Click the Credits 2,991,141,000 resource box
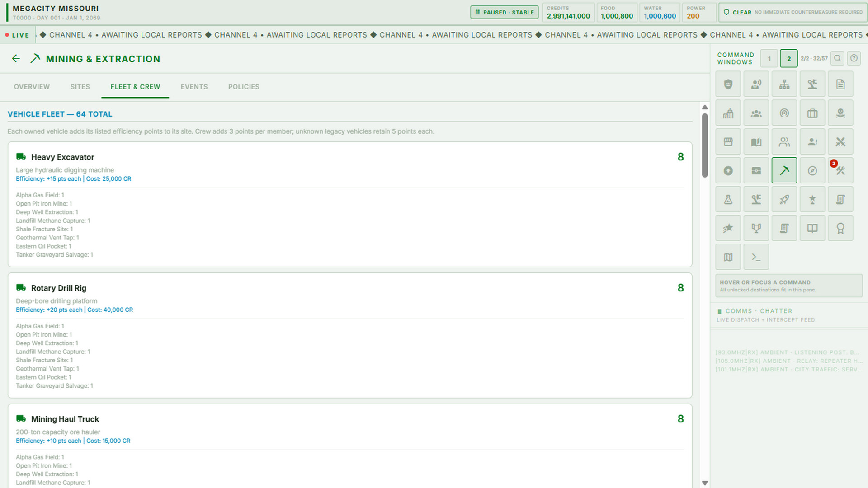The image size is (868, 488). [x=568, y=12]
